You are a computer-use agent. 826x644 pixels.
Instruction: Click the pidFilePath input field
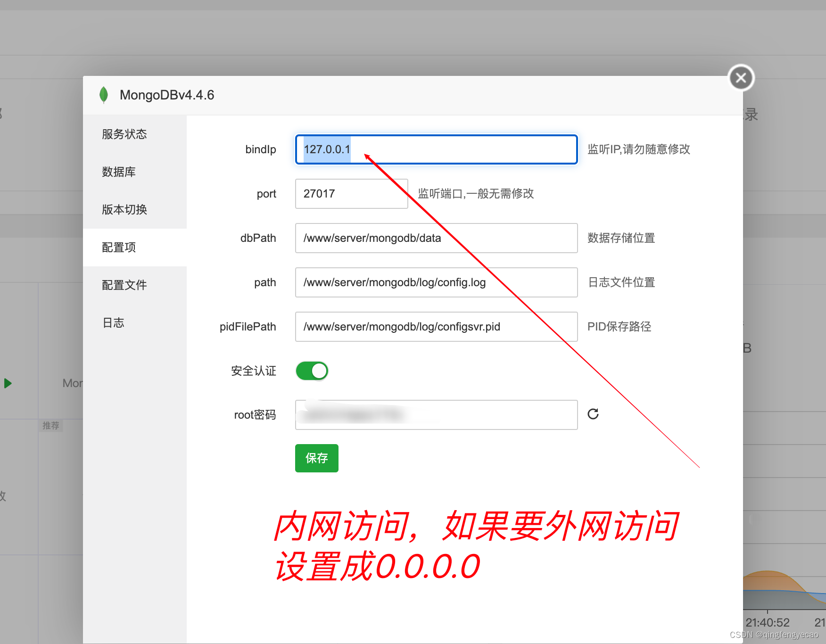point(437,327)
